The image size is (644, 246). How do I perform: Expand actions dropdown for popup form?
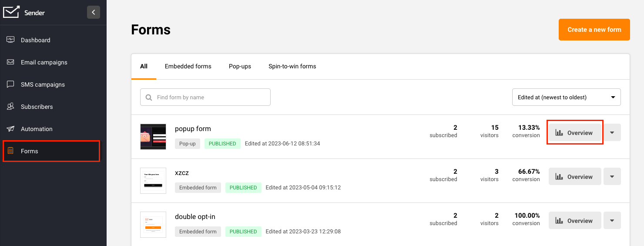click(612, 133)
